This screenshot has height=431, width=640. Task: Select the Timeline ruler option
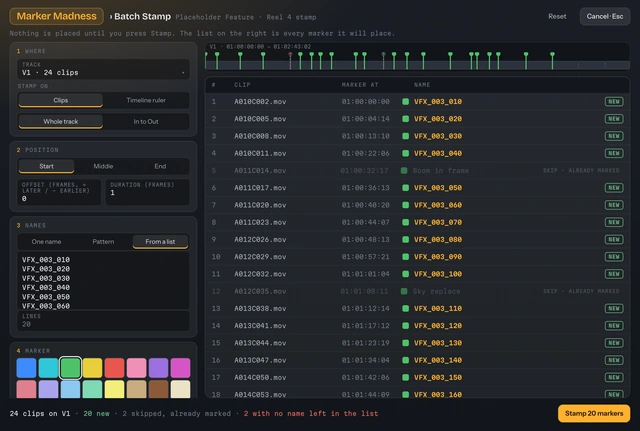146,100
